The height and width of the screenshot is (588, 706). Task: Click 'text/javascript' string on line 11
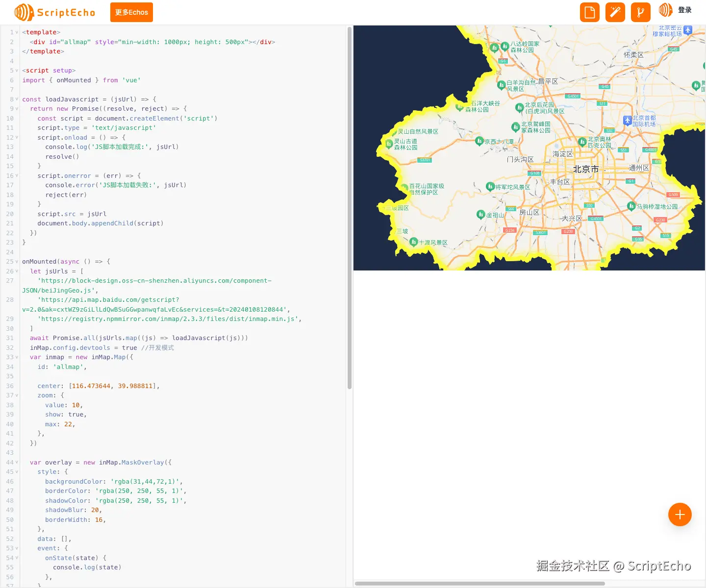[124, 128]
